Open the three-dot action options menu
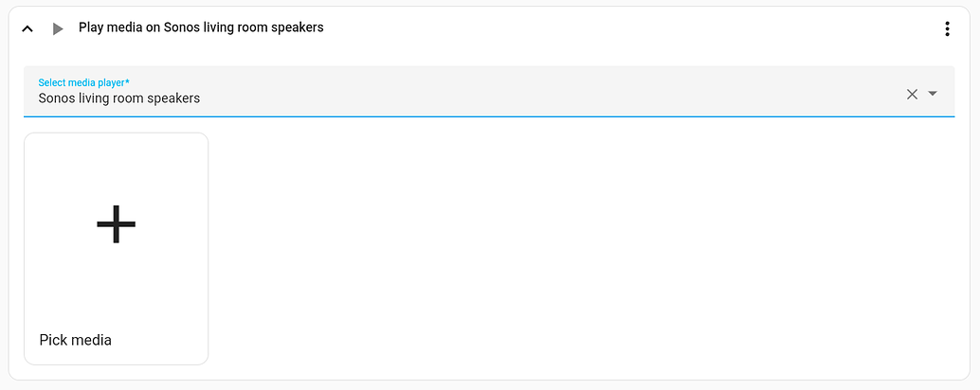Viewport: 980px width, 390px height. pos(946,29)
